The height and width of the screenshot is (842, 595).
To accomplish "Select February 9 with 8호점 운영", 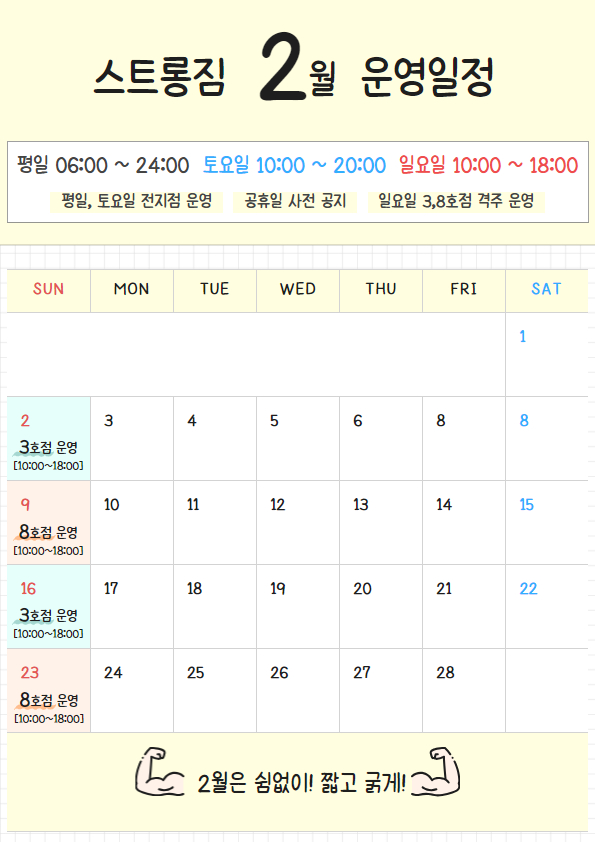I will [49, 522].
